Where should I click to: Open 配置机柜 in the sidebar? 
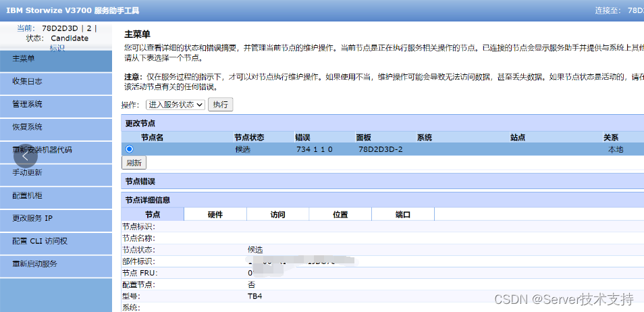click(x=56, y=198)
